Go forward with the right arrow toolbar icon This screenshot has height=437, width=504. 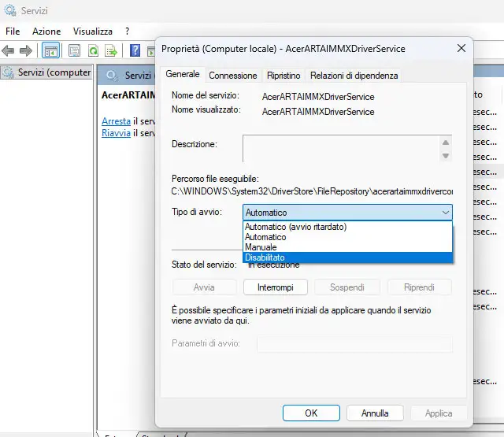pos(26,50)
